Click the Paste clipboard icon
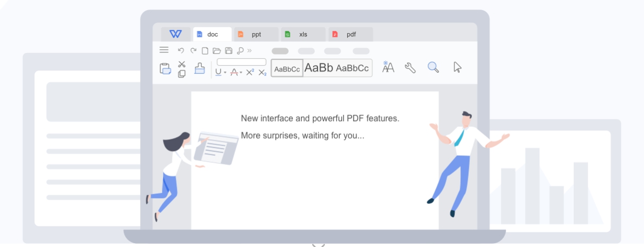644x247 pixels. pyautogui.click(x=165, y=68)
